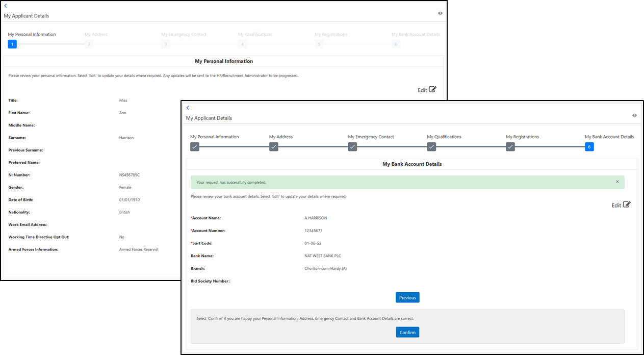Go back using arrow in Personal Information window

(x=6, y=6)
